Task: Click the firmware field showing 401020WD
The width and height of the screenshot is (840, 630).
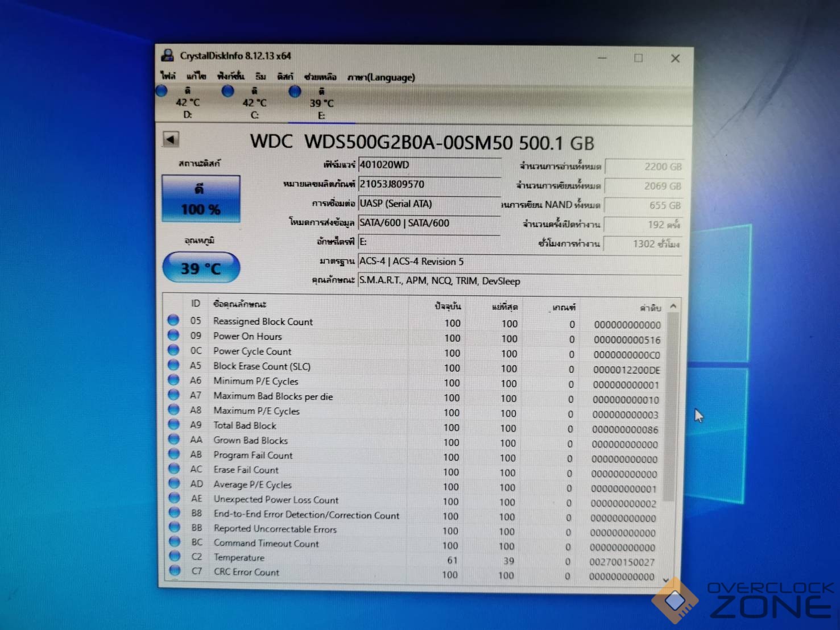Action: (429, 165)
